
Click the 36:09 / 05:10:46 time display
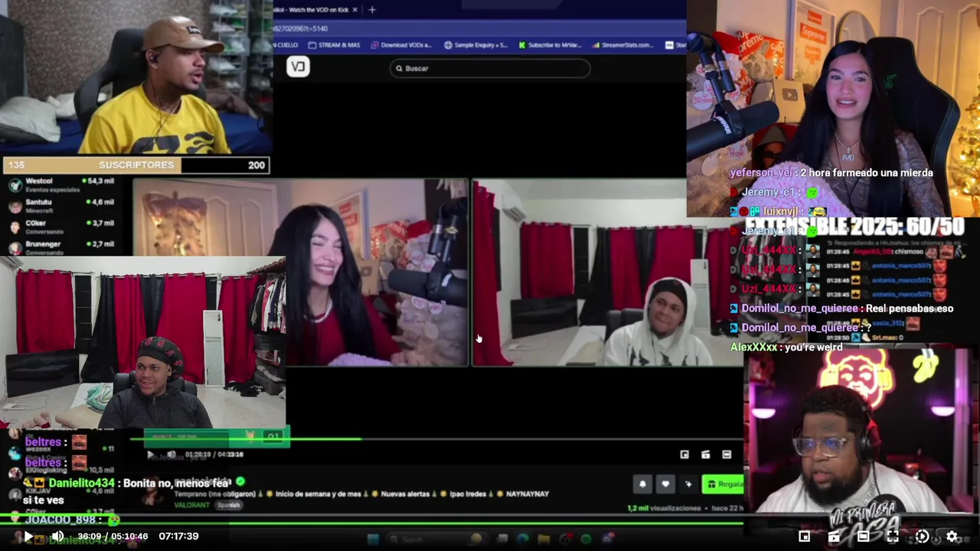pyautogui.click(x=113, y=536)
